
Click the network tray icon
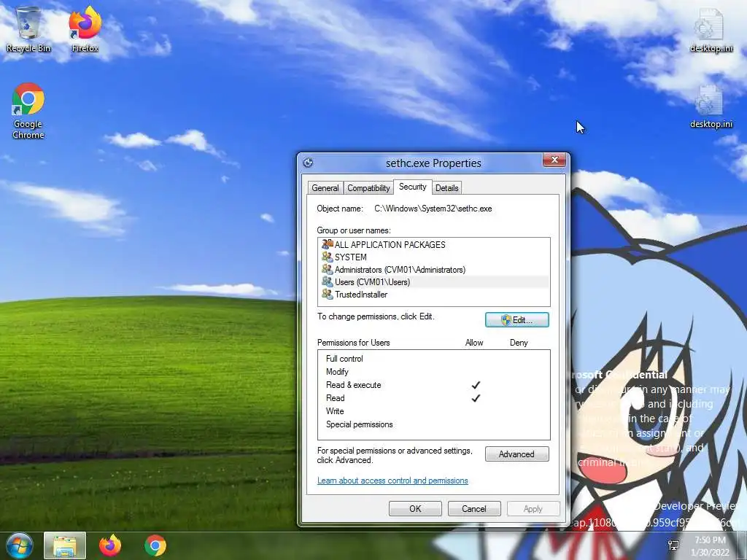pyautogui.click(x=673, y=545)
